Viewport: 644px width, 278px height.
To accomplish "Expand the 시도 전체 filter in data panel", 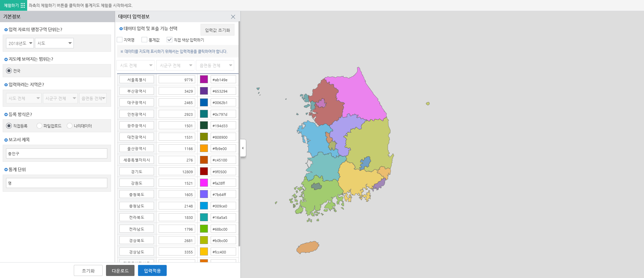I will point(136,65).
